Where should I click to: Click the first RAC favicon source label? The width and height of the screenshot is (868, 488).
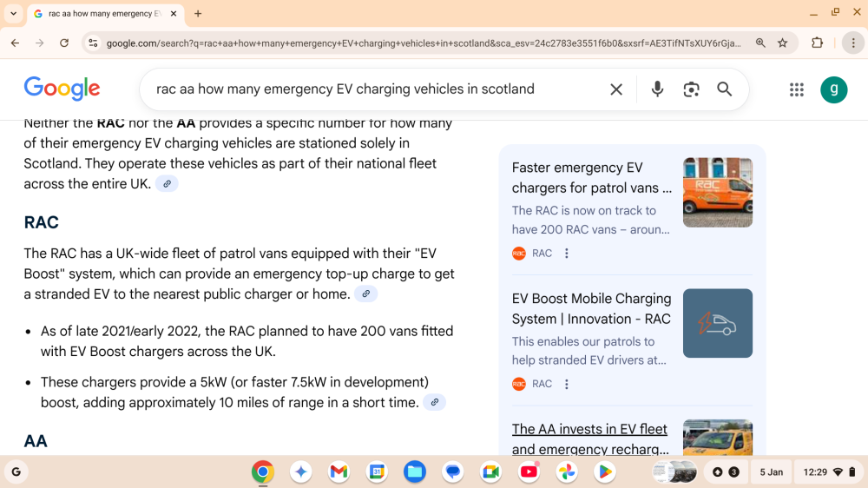532,254
